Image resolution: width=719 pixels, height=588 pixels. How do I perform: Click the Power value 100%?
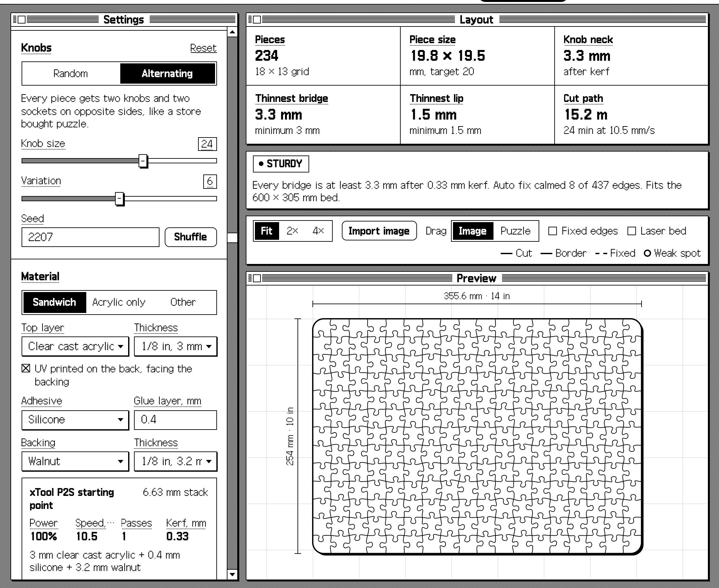coord(44,536)
